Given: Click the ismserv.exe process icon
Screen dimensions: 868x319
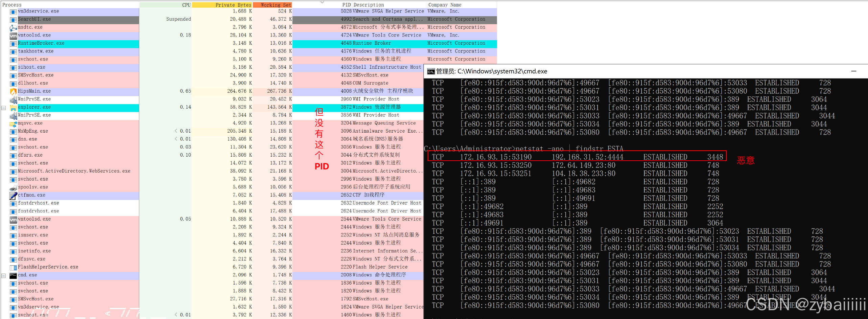Looking at the screenshot, I should pyautogui.click(x=13, y=235).
